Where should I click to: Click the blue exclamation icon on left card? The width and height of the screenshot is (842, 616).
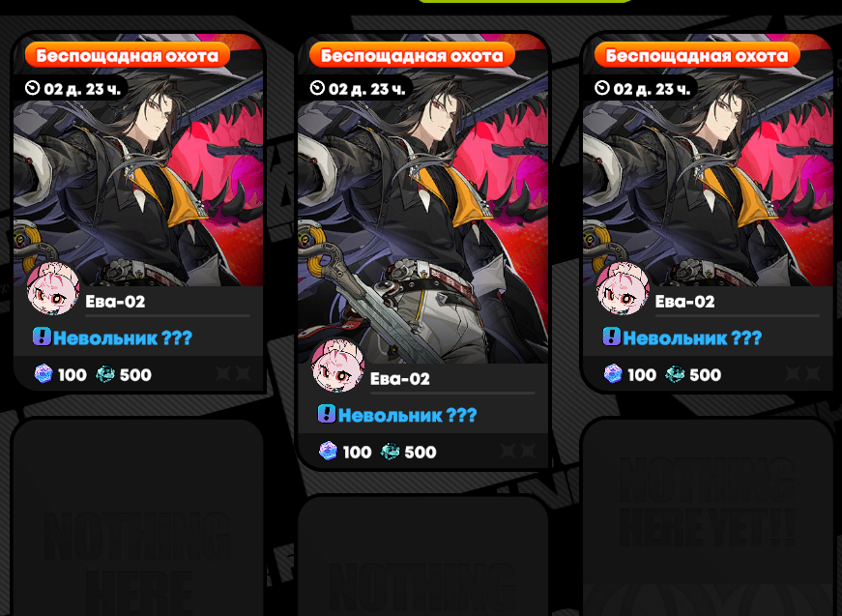pos(42,337)
